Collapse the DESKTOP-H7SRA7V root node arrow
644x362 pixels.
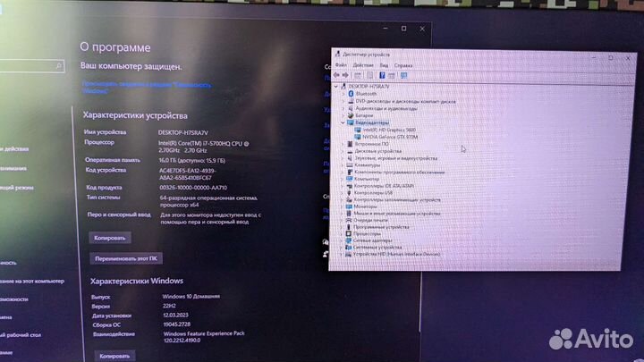coord(336,86)
